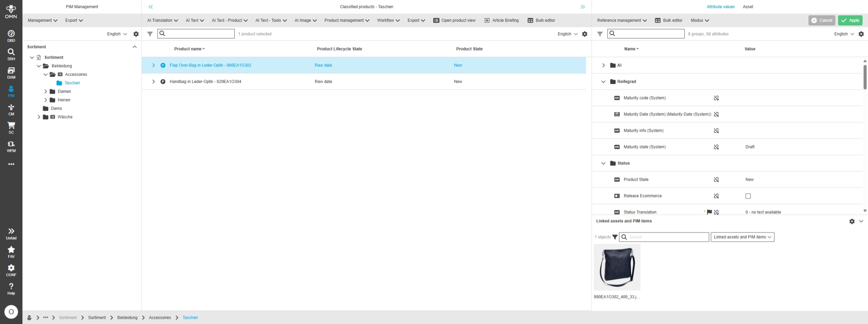This screenshot has height=324, width=868.
Task: Open the AI Text - Product menu
Action: click(230, 20)
